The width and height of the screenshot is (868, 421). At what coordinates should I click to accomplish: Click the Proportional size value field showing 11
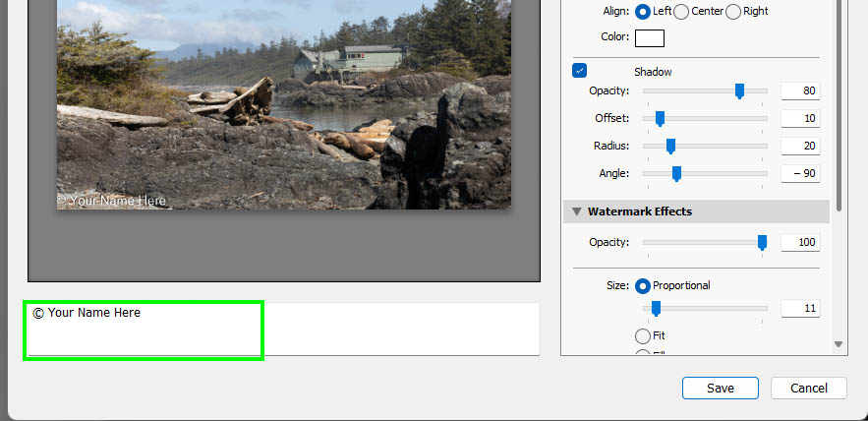pos(800,309)
